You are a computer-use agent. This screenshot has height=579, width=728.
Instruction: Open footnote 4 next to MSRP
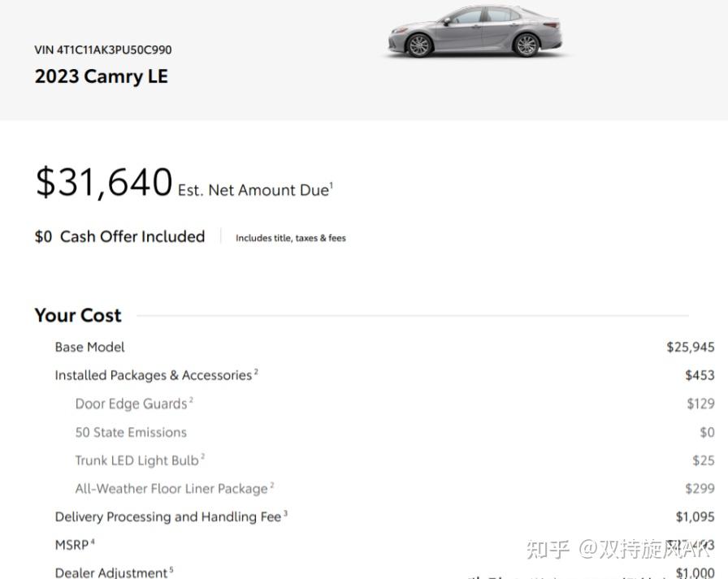click(93, 541)
